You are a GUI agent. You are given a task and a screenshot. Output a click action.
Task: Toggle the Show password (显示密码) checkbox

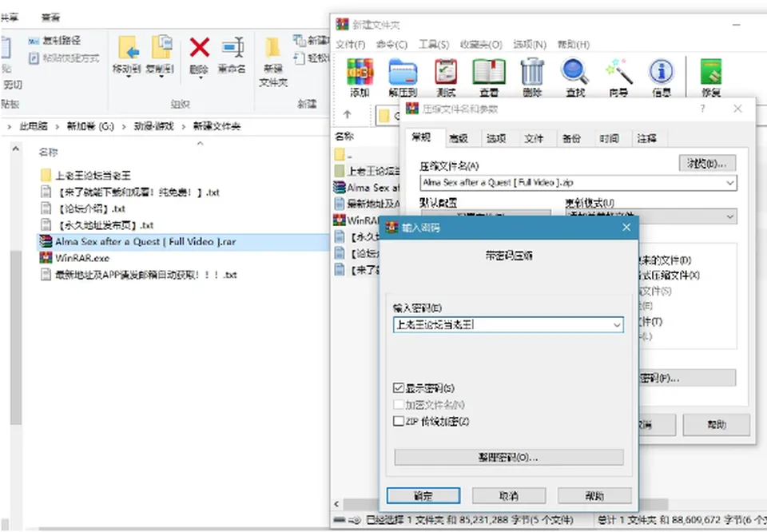398,388
